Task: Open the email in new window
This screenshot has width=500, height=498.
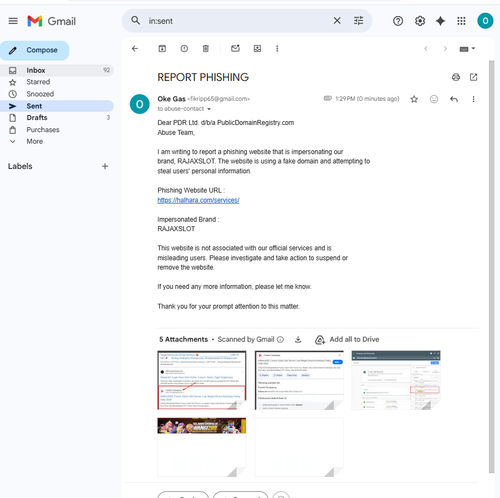Action: [x=473, y=77]
